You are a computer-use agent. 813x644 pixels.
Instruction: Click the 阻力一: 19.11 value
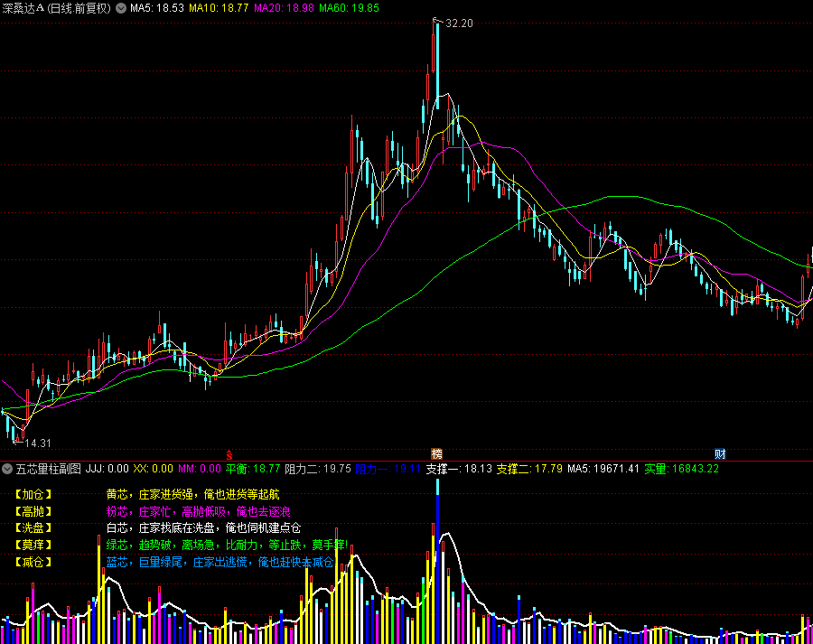tap(388, 469)
